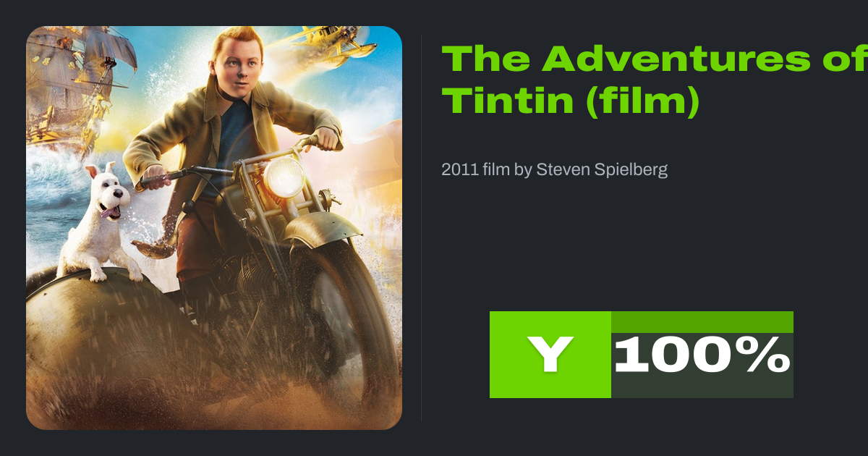
Task: Select the '2011 film by Steven Spielberg' subtitle
Action: click(x=555, y=170)
